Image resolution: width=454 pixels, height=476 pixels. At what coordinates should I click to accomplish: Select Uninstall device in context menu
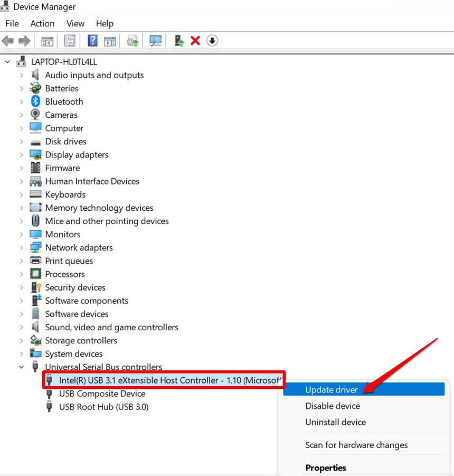pyautogui.click(x=335, y=422)
